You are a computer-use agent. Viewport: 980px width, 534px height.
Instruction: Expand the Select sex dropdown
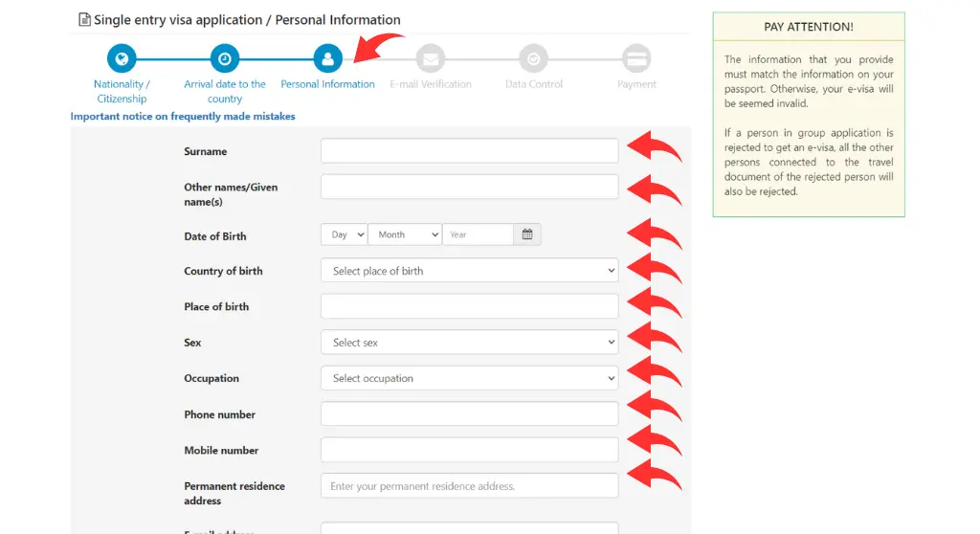click(469, 342)
